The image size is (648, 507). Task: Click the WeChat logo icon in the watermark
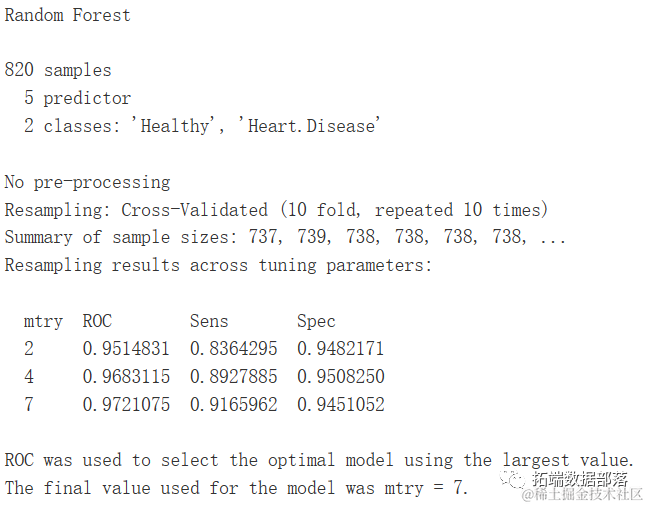coord(512,479)
